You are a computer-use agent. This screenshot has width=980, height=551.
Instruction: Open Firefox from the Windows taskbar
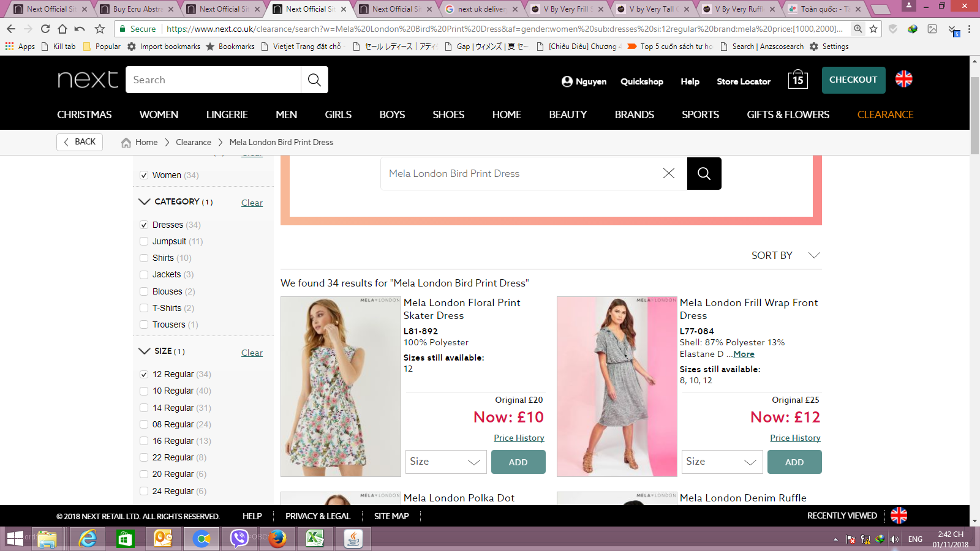277,539
